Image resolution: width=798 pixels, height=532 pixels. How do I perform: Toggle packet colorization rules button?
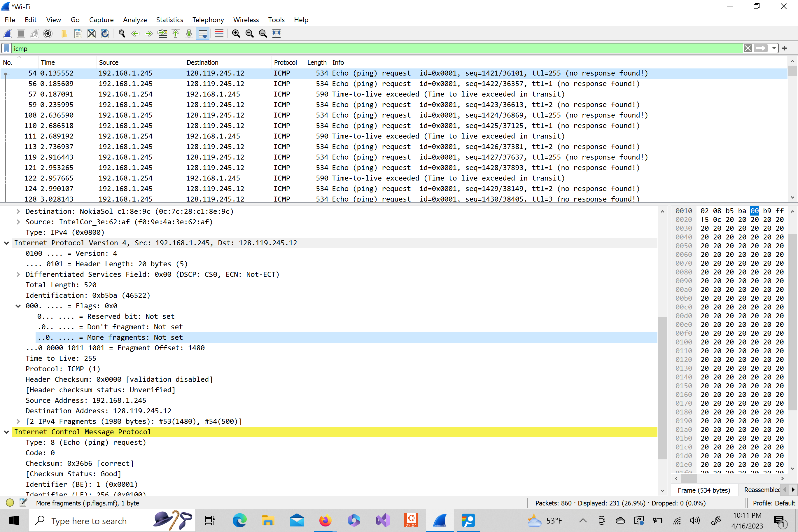[x=219, y=33]
